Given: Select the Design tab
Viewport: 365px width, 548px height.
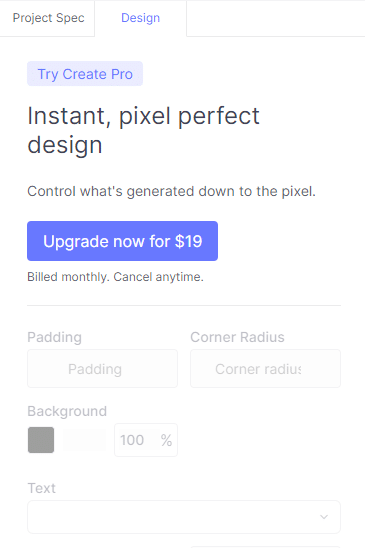Looking at the screenshot, I should pos(141,18).
